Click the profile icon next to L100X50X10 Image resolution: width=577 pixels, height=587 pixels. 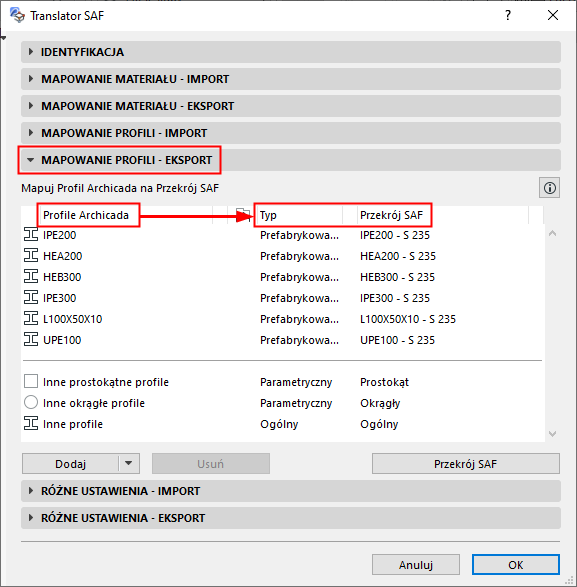[x=31, y=319]
